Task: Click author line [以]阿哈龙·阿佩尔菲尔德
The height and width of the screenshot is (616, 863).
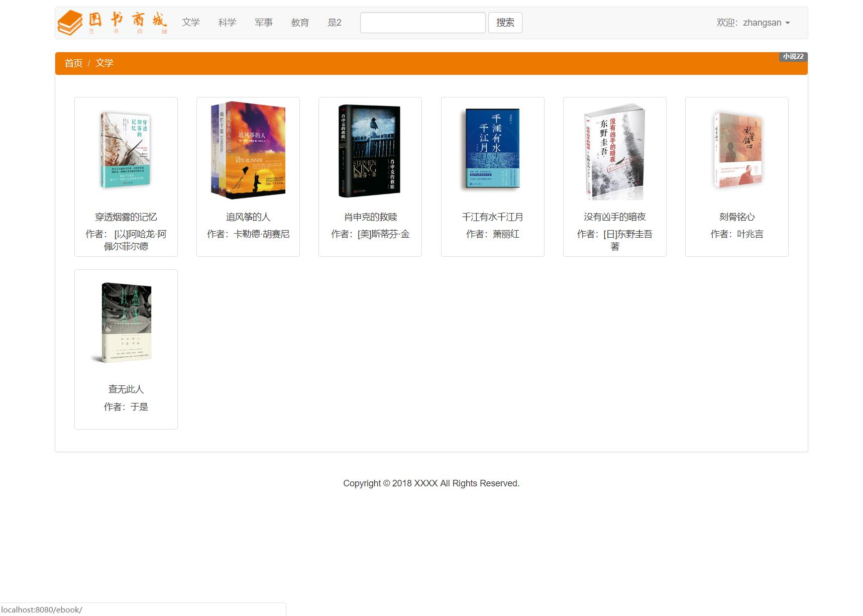Action: tap(126, 240)
